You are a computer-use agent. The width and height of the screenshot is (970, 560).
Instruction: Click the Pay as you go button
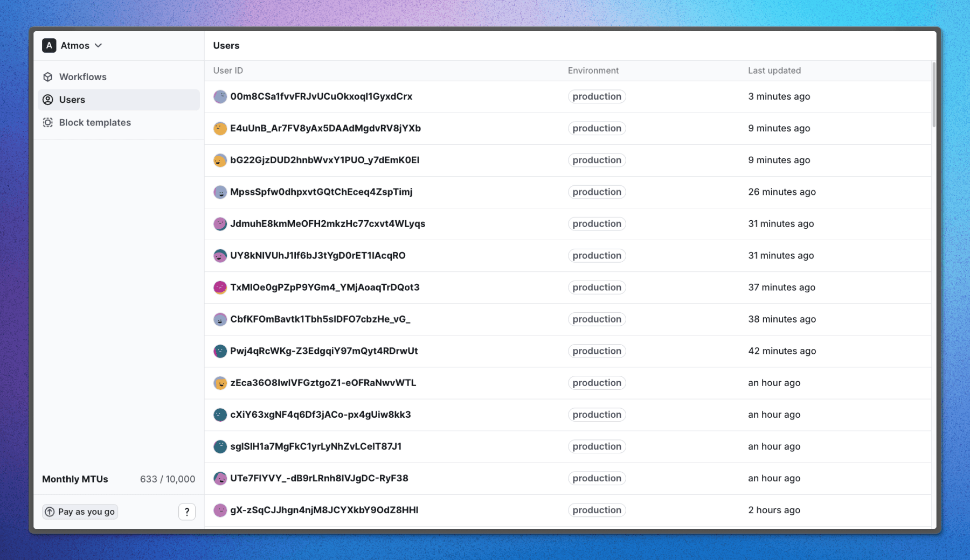pos(79,512)
